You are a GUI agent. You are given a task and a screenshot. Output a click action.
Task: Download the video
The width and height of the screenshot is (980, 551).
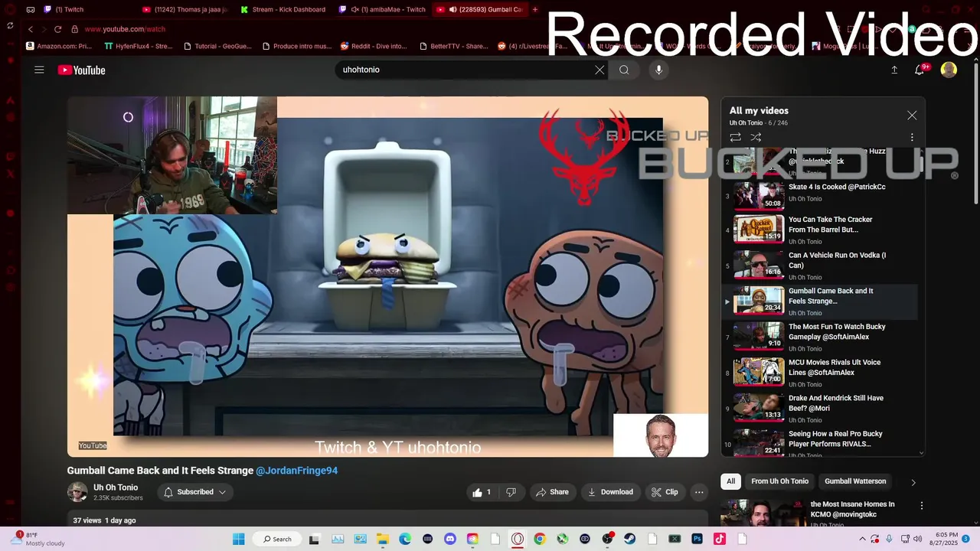pyautogui.click(x=610, y=492)
